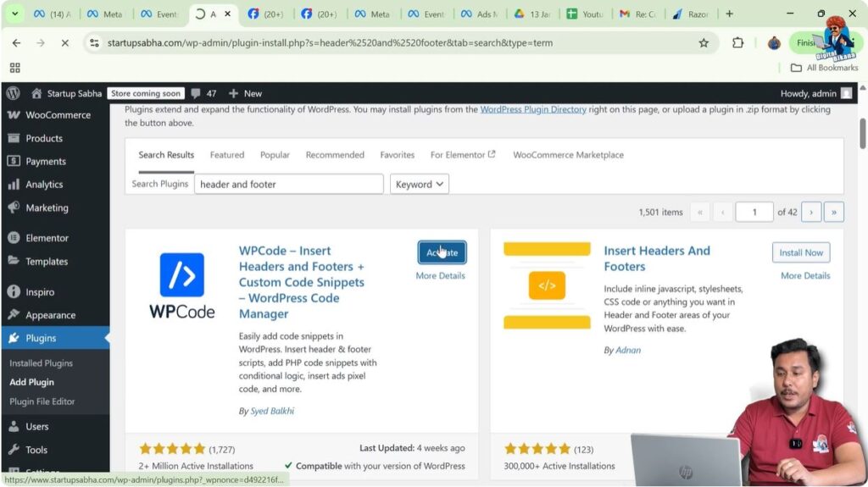Click the Search Plugins input field
Image resolution: width=868 pixels, height=487 pixels.
(288, 184)
